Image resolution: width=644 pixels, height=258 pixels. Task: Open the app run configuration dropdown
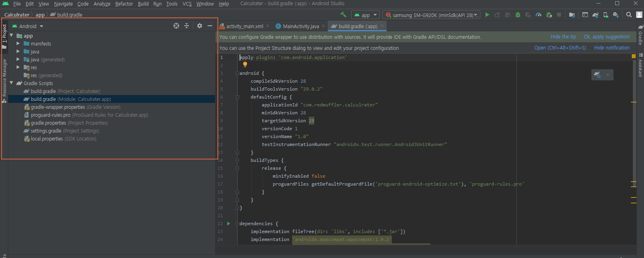click(x=366, y=15)
